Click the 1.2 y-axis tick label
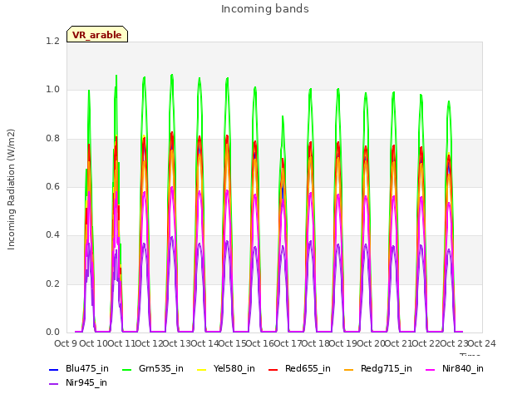532x399 pixels. tap(53, 41)
